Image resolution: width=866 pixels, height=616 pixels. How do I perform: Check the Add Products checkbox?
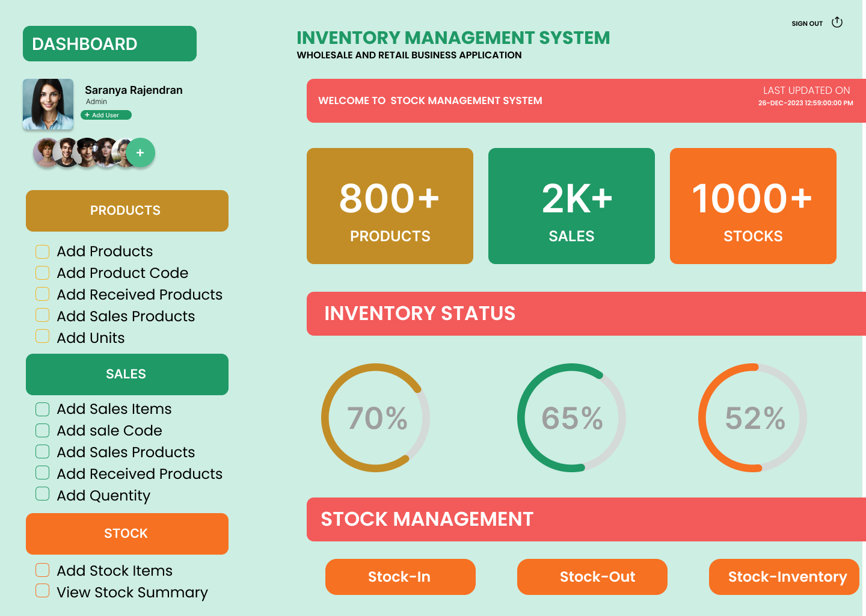(43, 251)
